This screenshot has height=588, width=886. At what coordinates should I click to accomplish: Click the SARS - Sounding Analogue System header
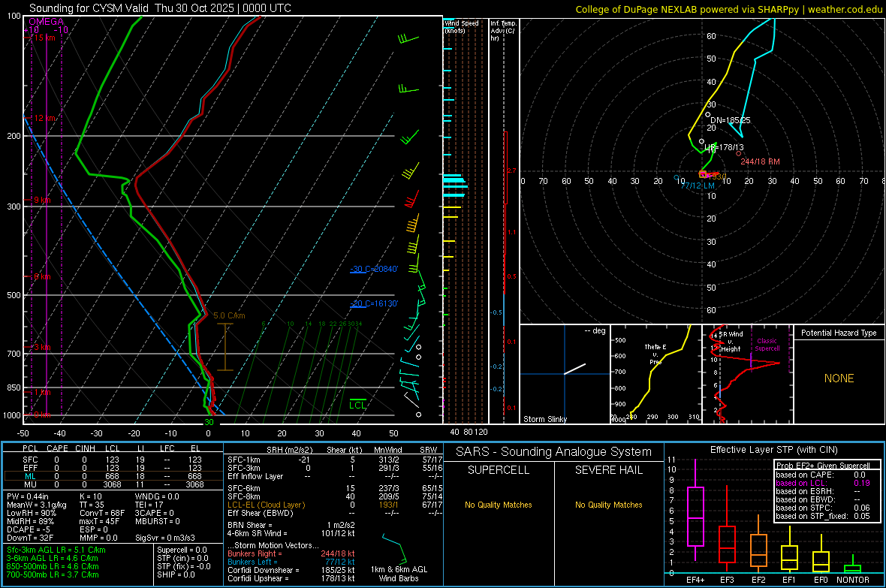point(554,452)
